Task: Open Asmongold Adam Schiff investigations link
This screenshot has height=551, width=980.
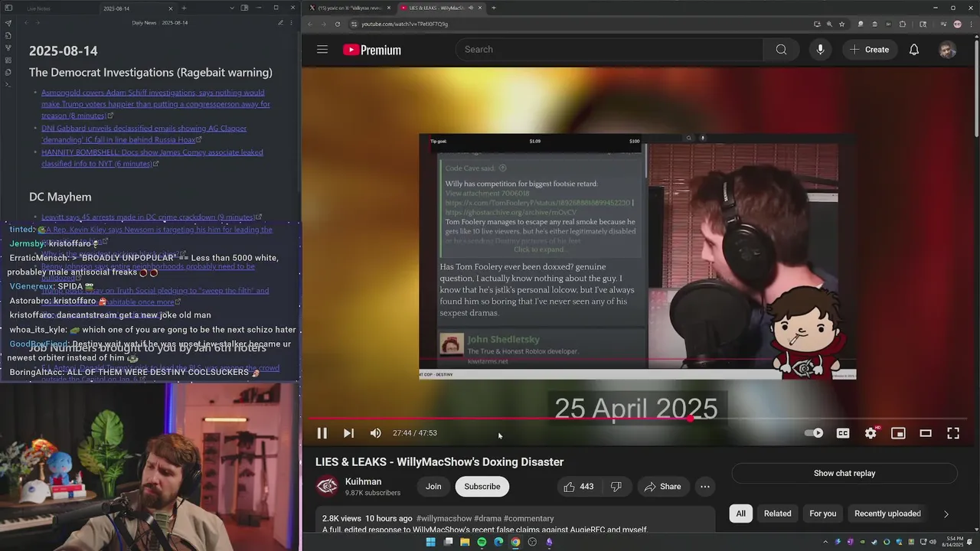Action: [155, 104]
